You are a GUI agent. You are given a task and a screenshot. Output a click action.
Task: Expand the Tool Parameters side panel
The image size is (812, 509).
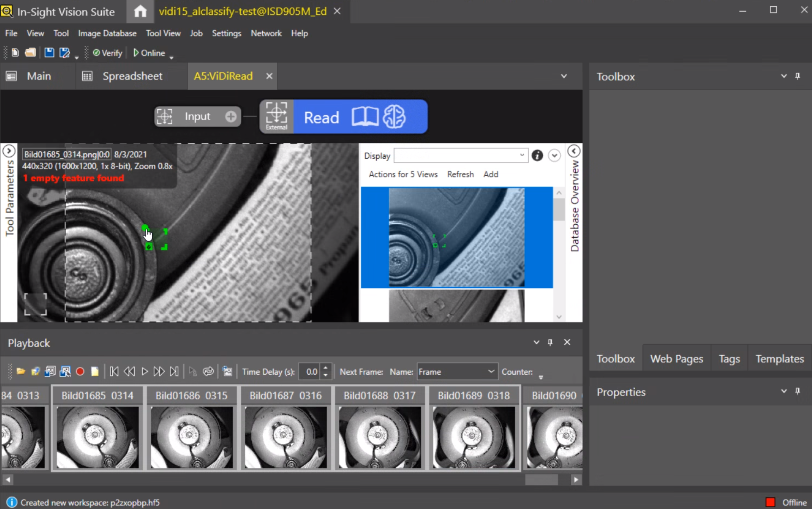[9, 151]
